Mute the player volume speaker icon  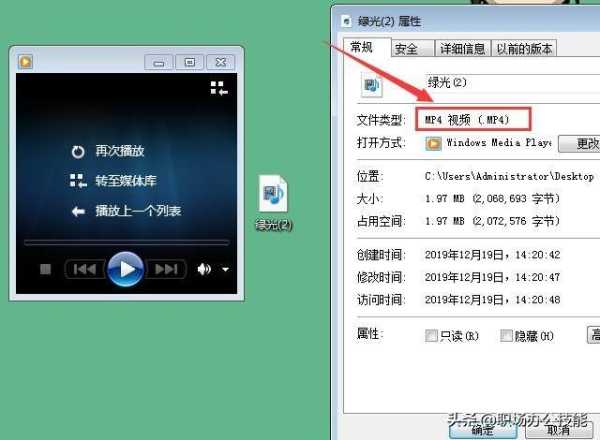(x=204, y=269)
